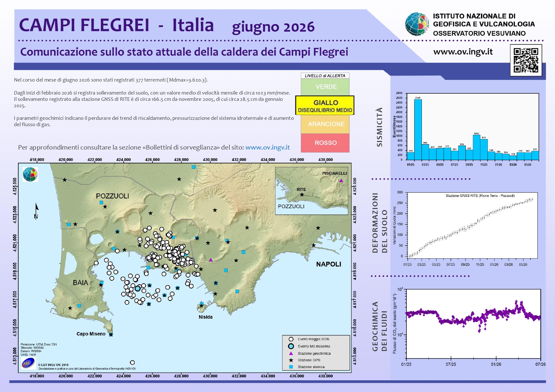This screenshot has height=392, width=555.
Task: Click the 'Capo Miseno' map label
Action: pos(91,334)
